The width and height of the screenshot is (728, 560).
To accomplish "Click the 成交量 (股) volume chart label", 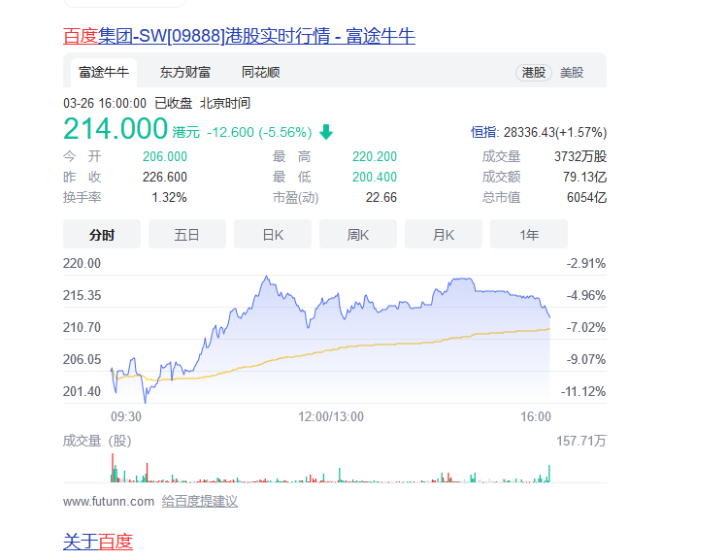I will (x=97, y=441).
